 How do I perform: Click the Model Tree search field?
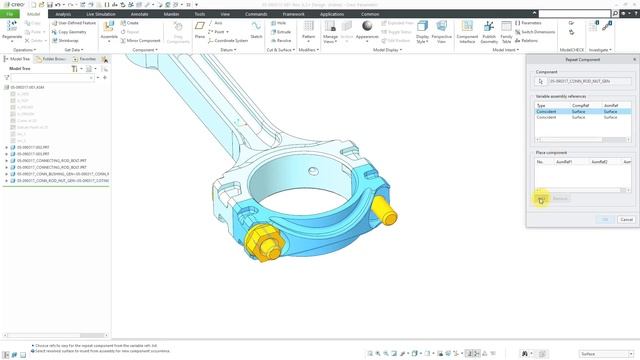click(x=53, y=78)
